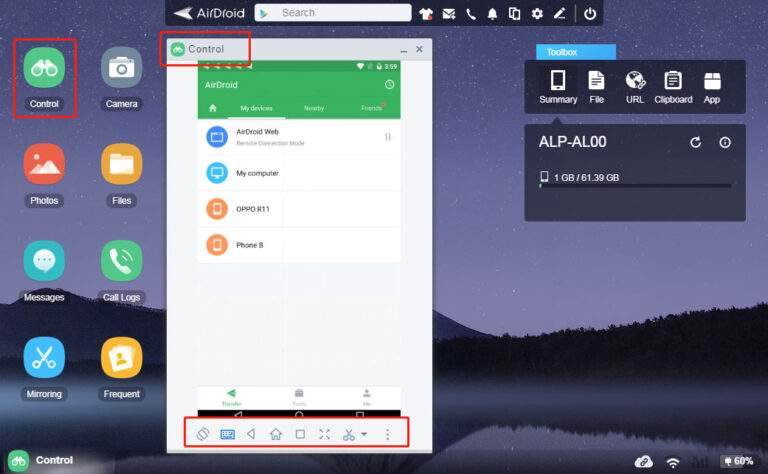Select the Clipboard tab in Toolbox
This screenshot has height=474, width=768.
coord(673,87)
